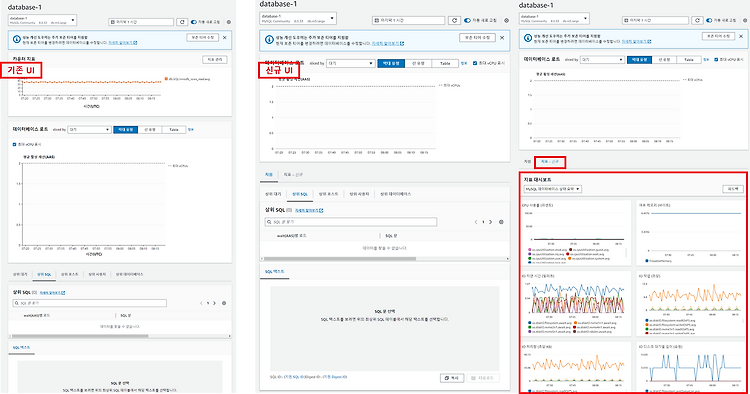Open database-1 instance dropdown in rightmost panel
This screenshot has width=750, height=394.
pos(554,19)
